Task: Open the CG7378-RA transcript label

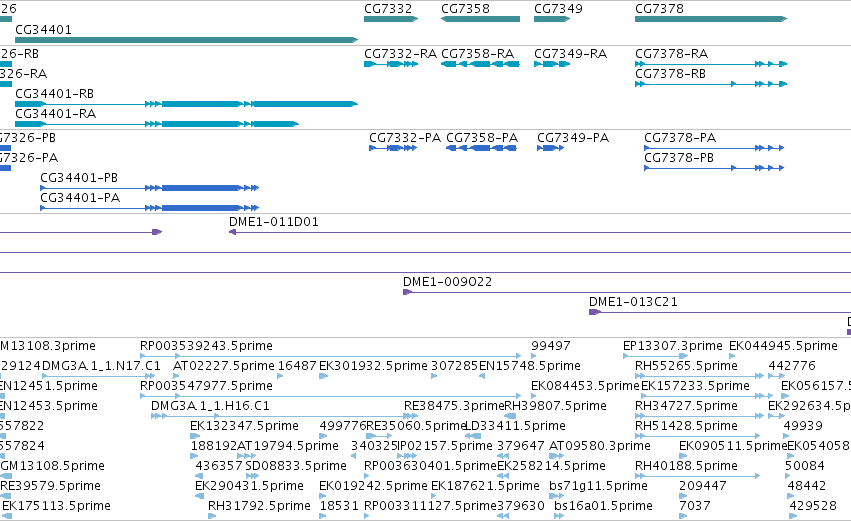Action: click(671, 54)
